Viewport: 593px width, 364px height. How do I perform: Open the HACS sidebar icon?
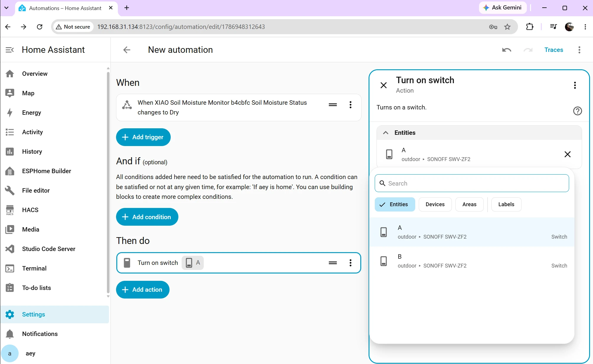coord(10,210)
